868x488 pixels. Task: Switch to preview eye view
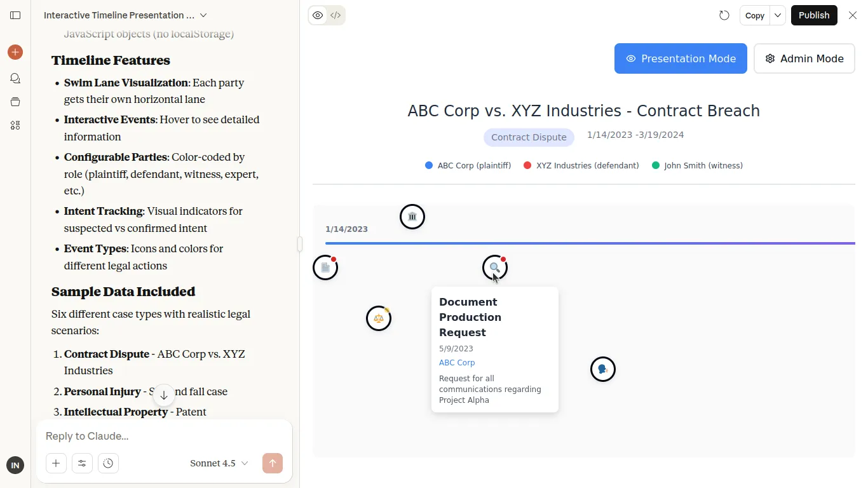tap(318, 15)
